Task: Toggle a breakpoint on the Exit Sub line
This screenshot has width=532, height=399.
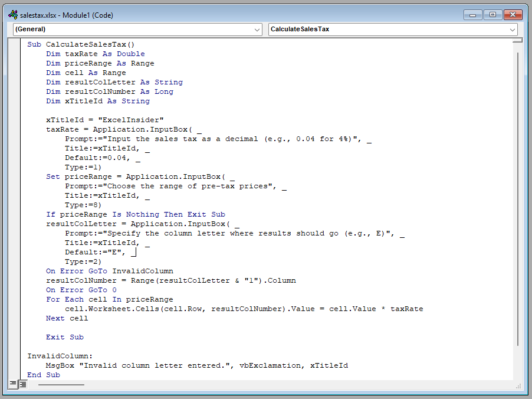Action: point(18,337)
